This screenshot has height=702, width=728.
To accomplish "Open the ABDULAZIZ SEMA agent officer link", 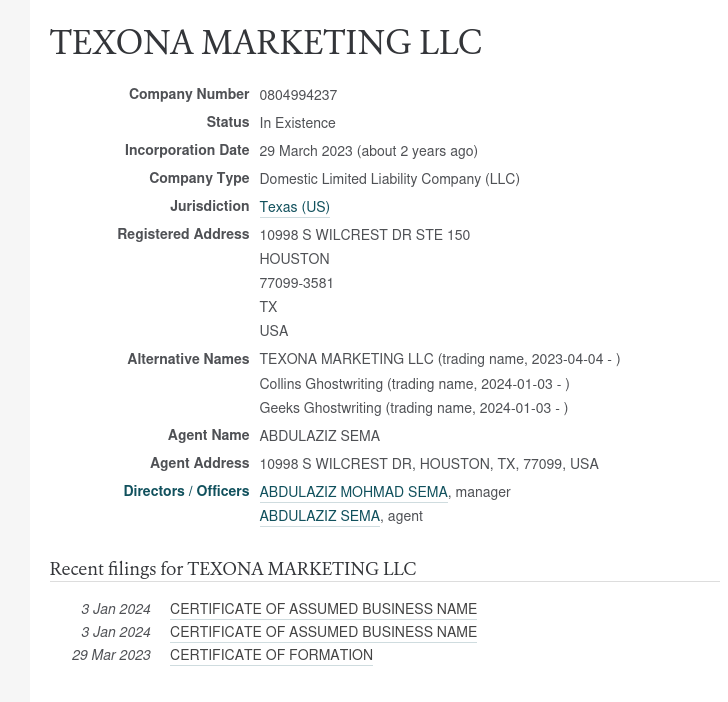I will 319,516.
